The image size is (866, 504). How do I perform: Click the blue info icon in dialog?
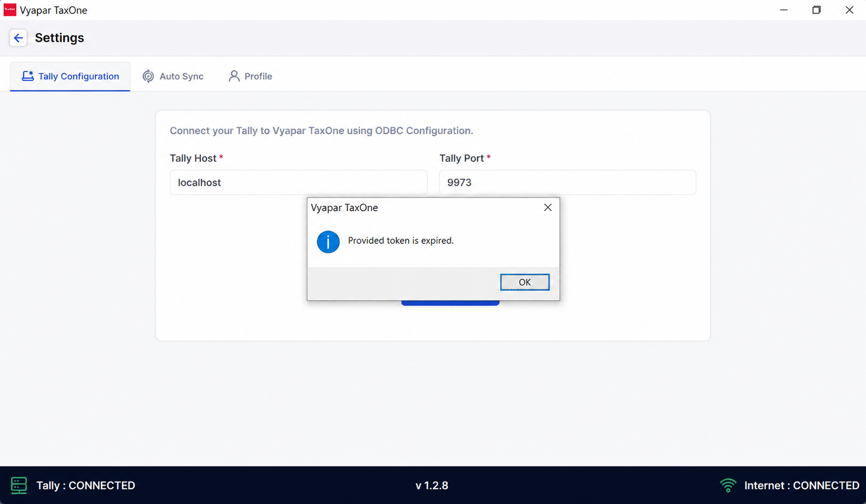tap(328, 242)
